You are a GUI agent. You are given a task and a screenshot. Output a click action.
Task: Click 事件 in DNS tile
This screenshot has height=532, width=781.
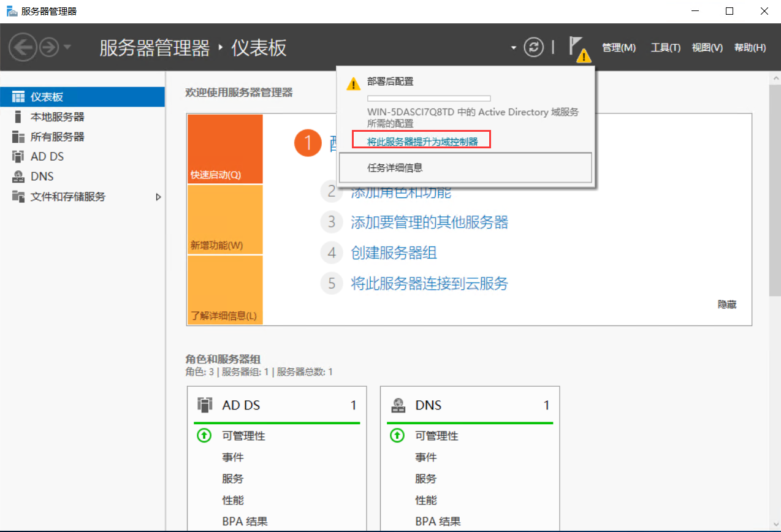425,457
